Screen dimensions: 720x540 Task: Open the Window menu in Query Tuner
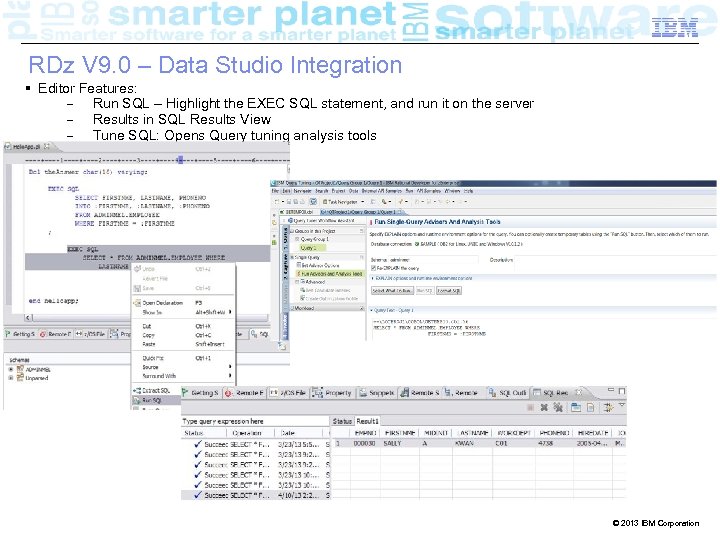click(452, 191)
